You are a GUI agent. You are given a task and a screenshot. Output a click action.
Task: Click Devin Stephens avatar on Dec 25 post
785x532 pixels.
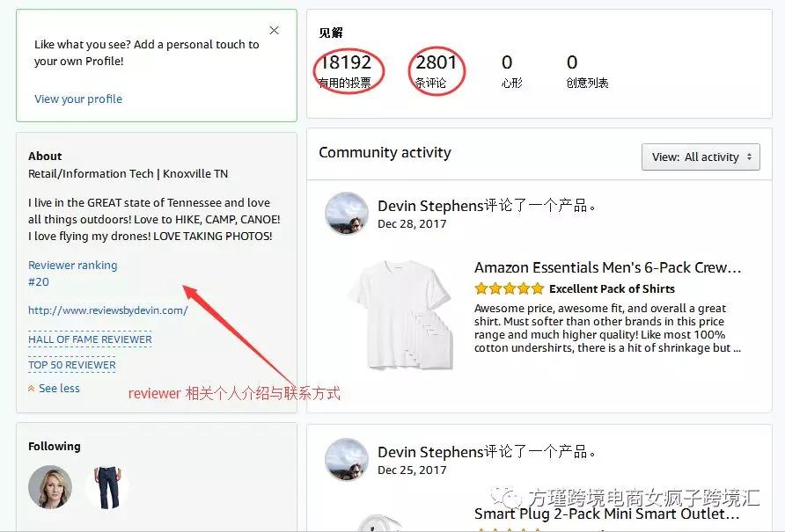347,459
